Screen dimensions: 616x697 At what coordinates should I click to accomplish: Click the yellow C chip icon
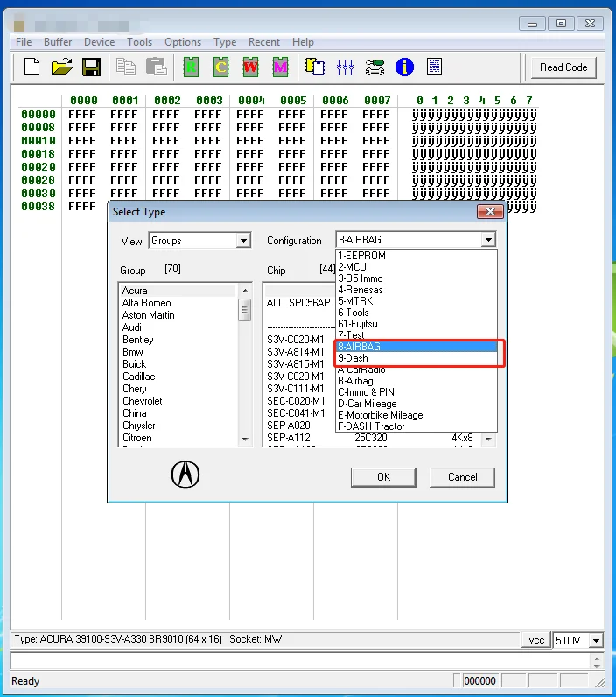click(x=220, y=67)
